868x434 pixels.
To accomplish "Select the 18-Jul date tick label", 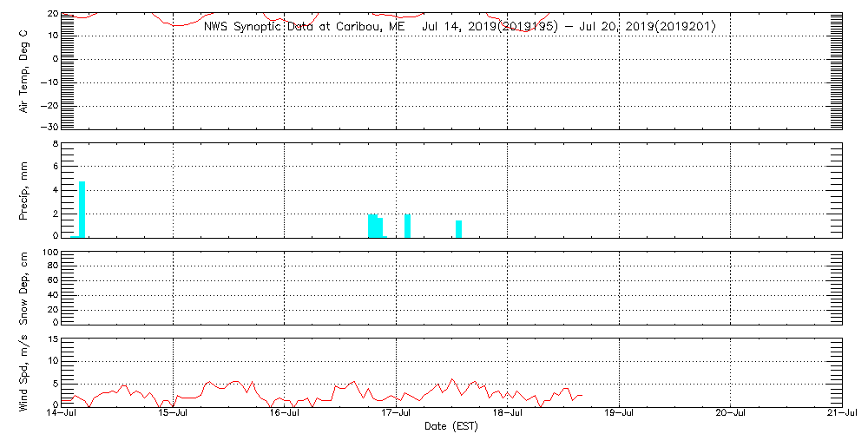I will [508, 414].
